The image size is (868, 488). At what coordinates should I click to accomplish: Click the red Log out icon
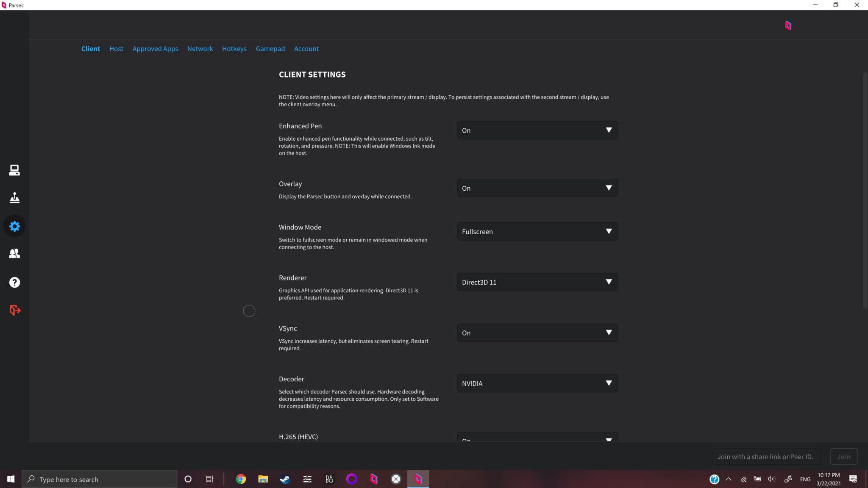pos(14,310)
